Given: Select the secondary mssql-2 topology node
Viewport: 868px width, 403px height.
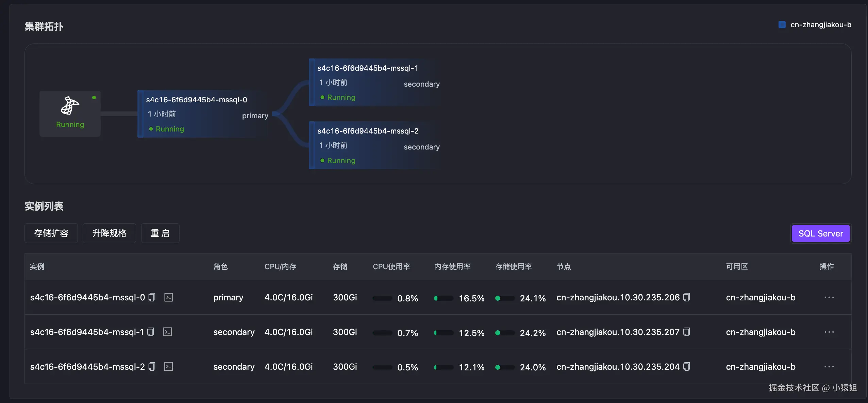Looking at the screenshot, I should (374, 145).
